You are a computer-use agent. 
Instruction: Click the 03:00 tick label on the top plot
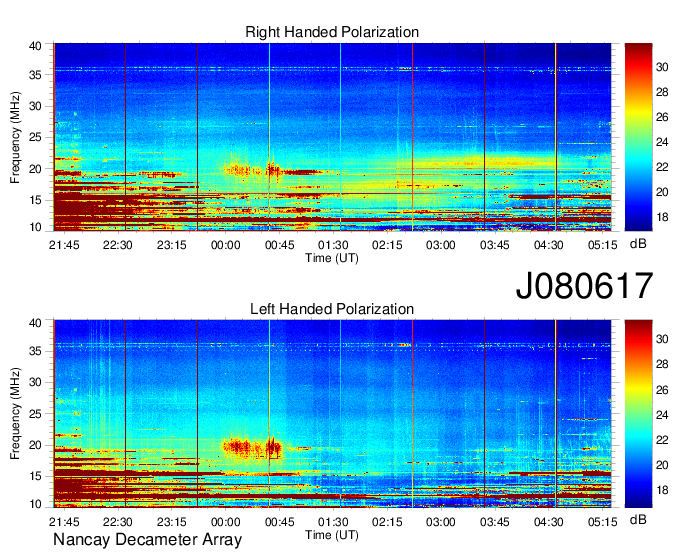point(441,245)
